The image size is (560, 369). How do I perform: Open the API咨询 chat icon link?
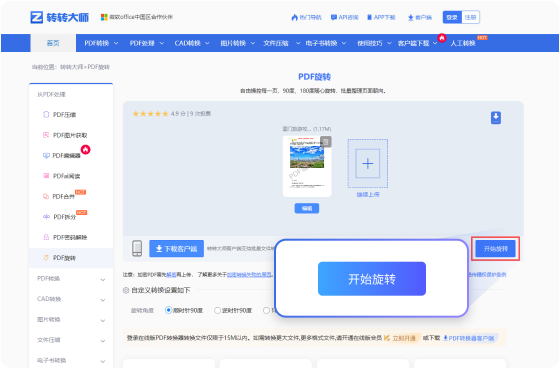click(345, 17)
